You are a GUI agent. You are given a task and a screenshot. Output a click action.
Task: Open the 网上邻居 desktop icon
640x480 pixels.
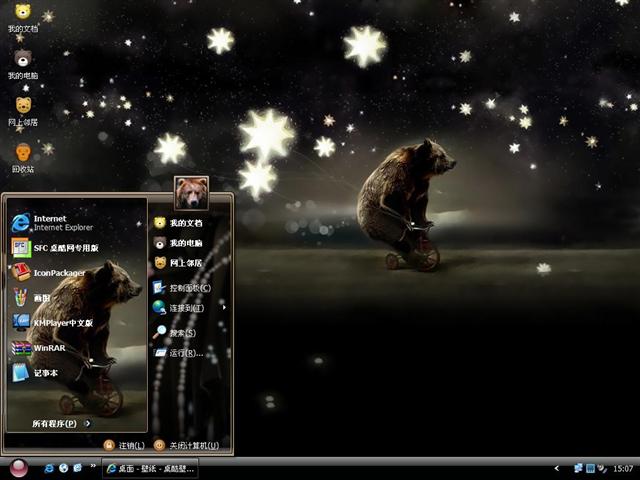click(23, 111)
